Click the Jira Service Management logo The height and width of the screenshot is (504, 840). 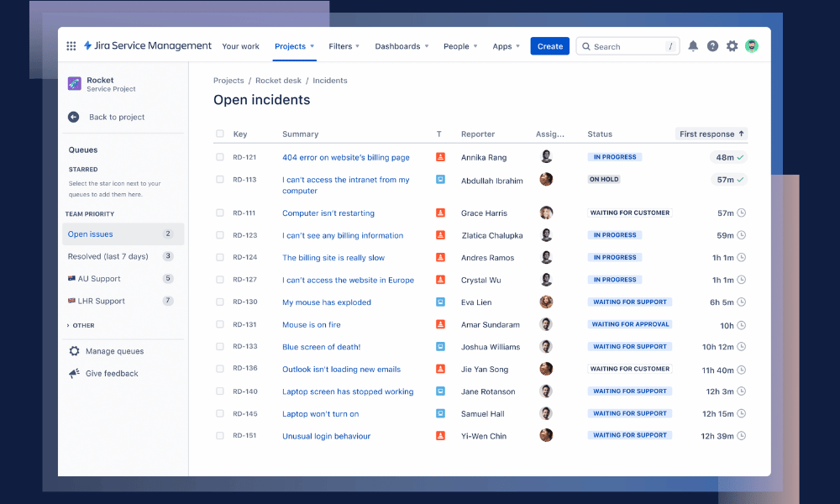pyautogui.click(x=147, y=46)
